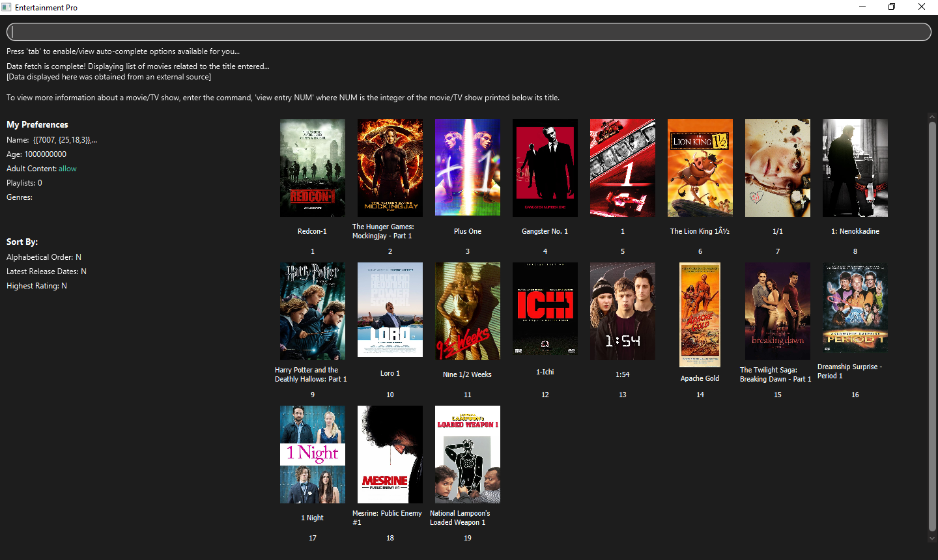Viewport: 938px width, 560px height.
Task: Click 'Gangster No. 1' title label
Action: 545,231
